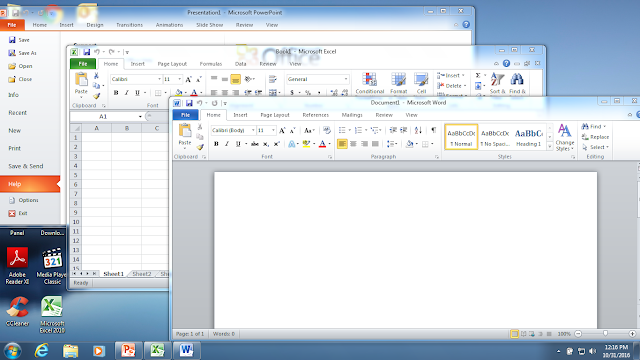Viewport: 640px width, 360px height.
Task: Click Format Painter in Word Clipboard group
Action: pyautogui.click(x=200, y=147)
